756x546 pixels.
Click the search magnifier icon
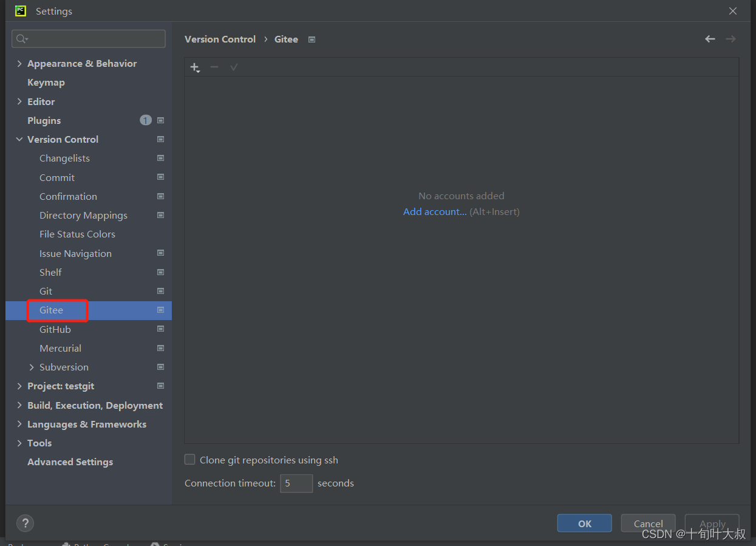(22, 39)
